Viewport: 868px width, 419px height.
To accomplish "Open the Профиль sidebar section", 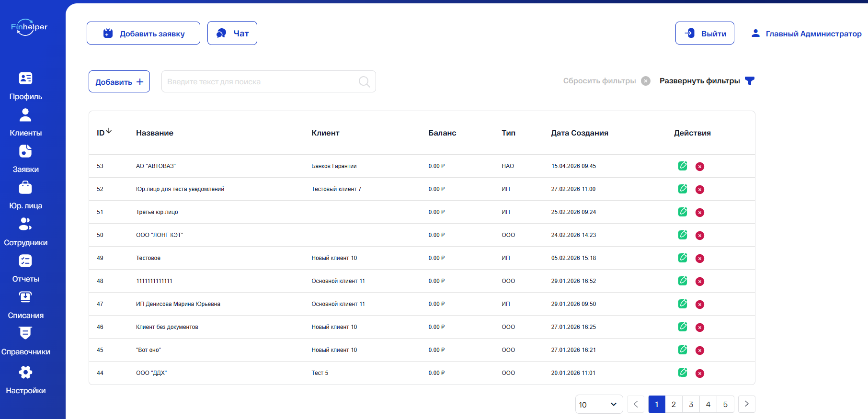I will 26,86.
